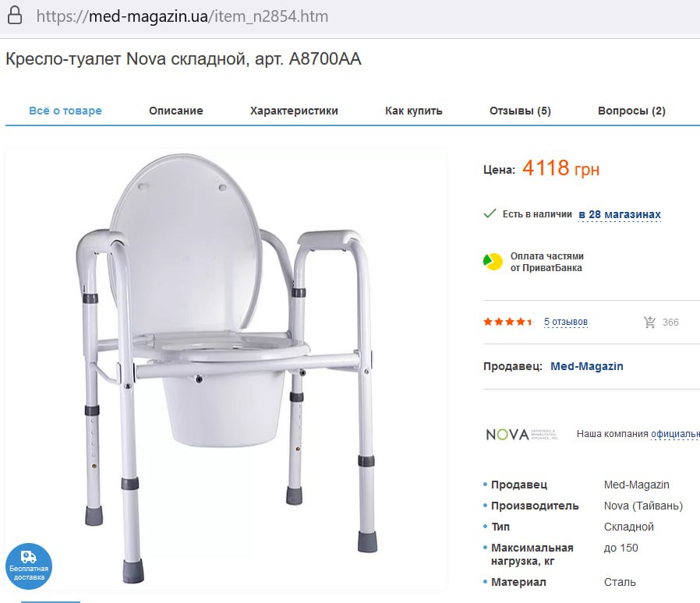Open the Описание tab
This screenshot has width=700, height=603.
[176, 111]
